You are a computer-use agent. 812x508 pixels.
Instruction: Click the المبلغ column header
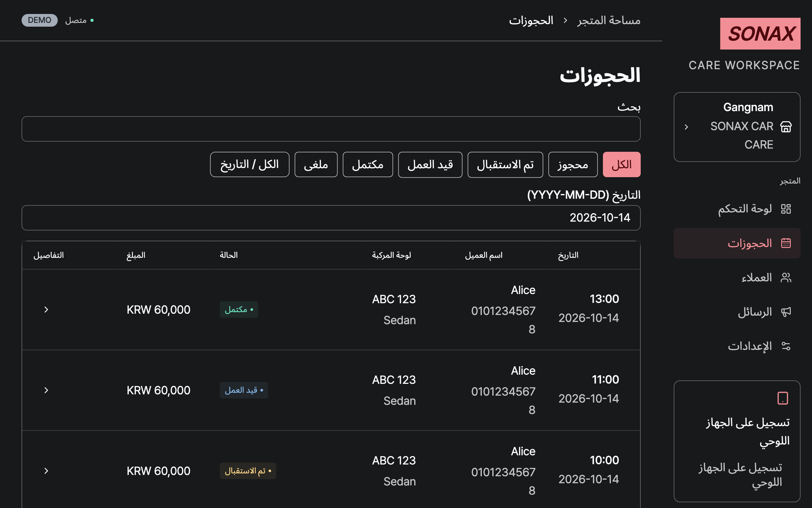136,255
